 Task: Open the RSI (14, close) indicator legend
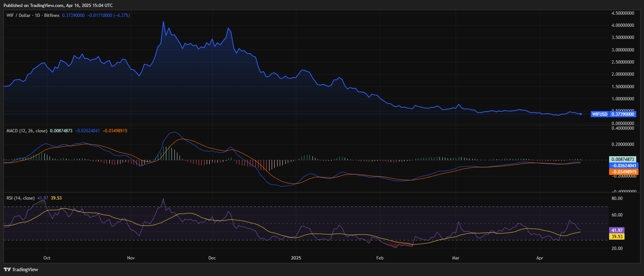tap(21, 198)
